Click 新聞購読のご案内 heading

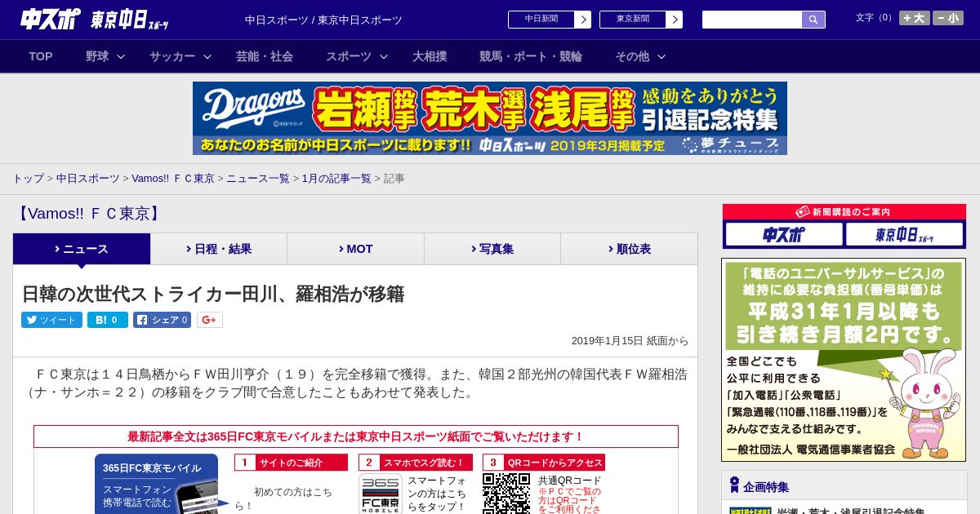pos(844,211)
